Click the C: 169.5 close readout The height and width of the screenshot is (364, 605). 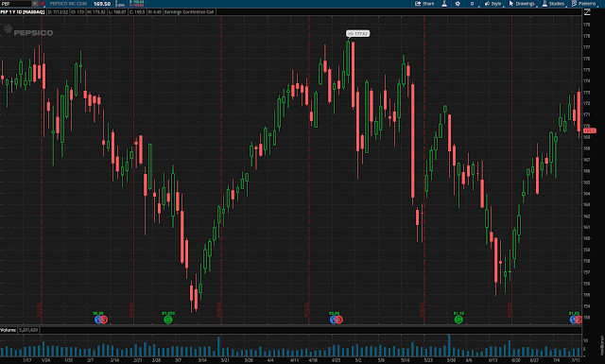137,12
